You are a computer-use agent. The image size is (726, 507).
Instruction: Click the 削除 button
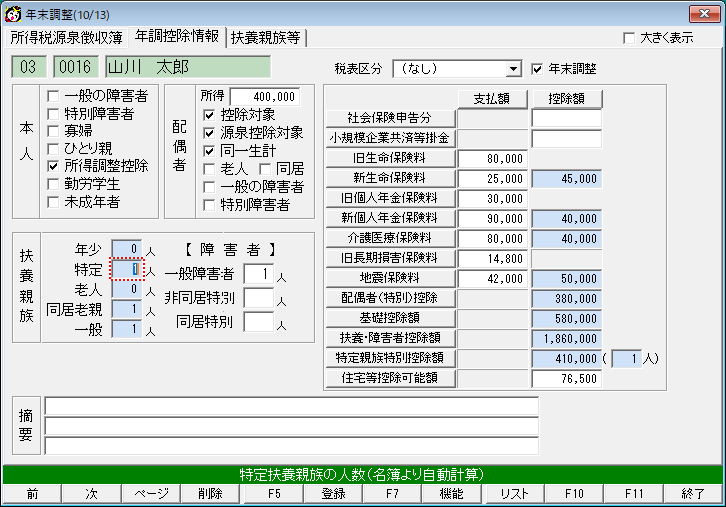[x=210, y=493]
